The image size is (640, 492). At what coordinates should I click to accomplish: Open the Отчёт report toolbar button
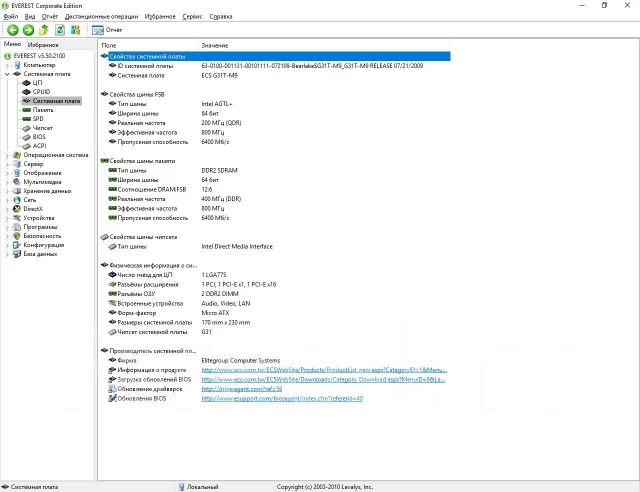[107, 30]
